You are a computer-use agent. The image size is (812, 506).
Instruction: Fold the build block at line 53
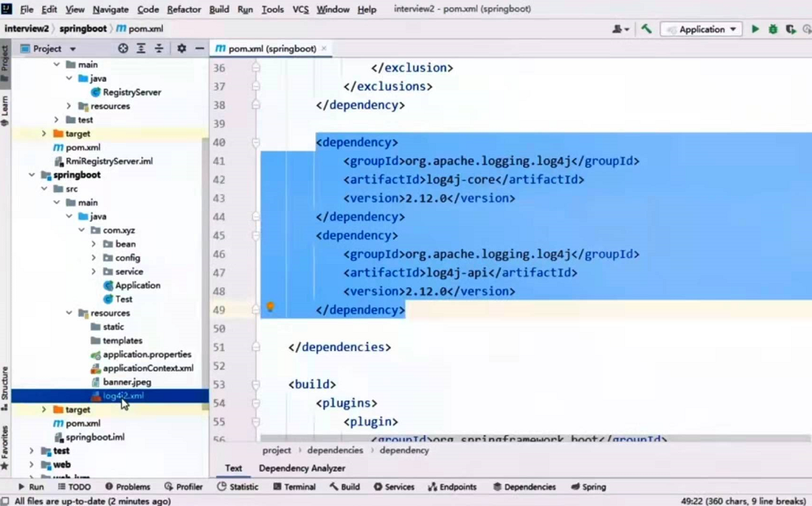coord(256,384)
